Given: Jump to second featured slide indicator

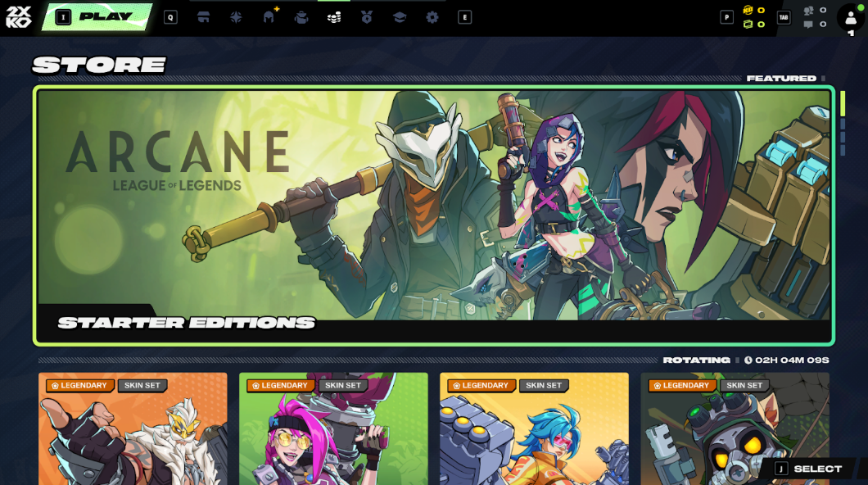Looking at the screenshot, I should pyautogui.click(x=843, y=125).
